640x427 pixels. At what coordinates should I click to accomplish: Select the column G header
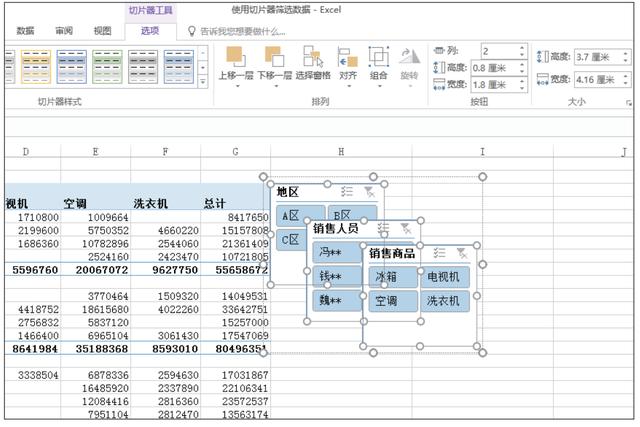[236, 152]
